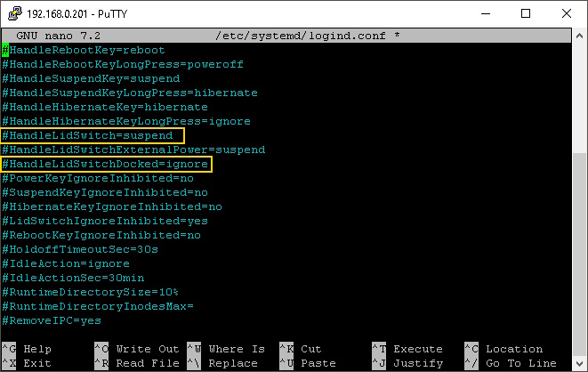Click the scrollbar up arrow

[x=578, y=36]
